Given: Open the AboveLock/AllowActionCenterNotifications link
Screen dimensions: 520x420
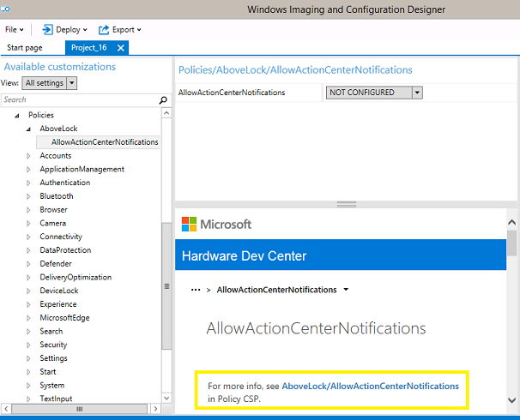Looking at the screenshot, I should [370, 387].
